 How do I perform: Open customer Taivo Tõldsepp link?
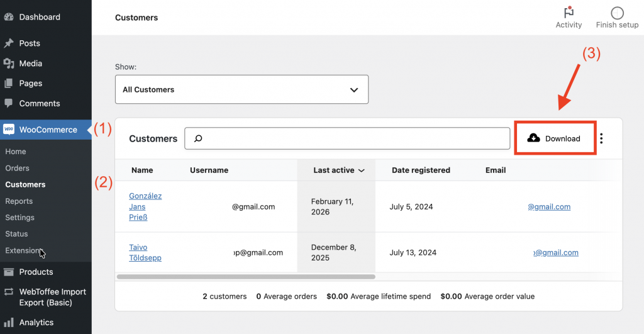point(145,252)
